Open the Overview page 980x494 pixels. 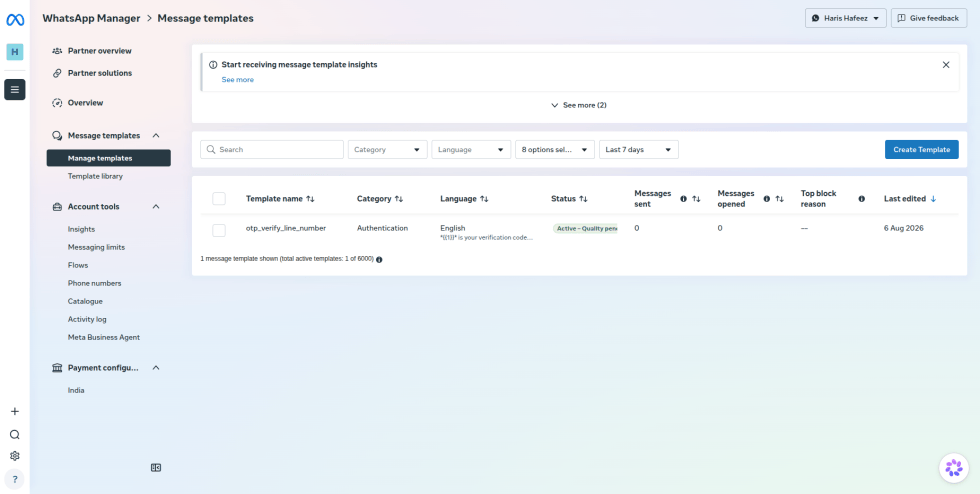pos(86,103)
